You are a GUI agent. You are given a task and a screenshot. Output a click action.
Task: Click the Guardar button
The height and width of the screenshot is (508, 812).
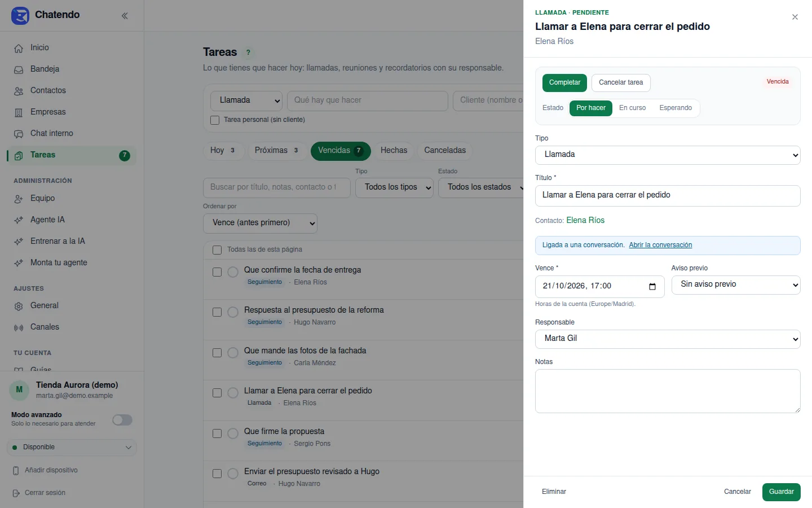tap(781, 492)
